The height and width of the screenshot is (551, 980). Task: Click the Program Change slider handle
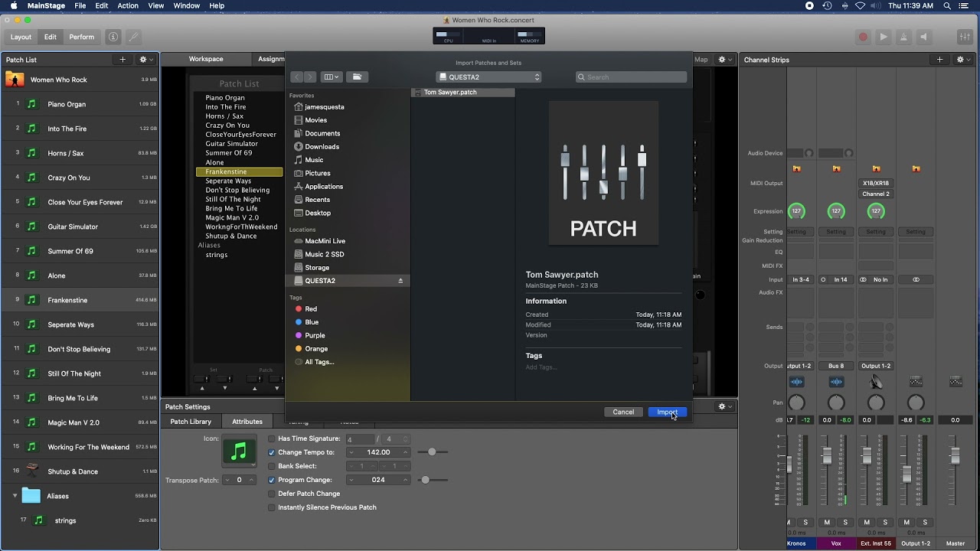click(x=425, y=480)
